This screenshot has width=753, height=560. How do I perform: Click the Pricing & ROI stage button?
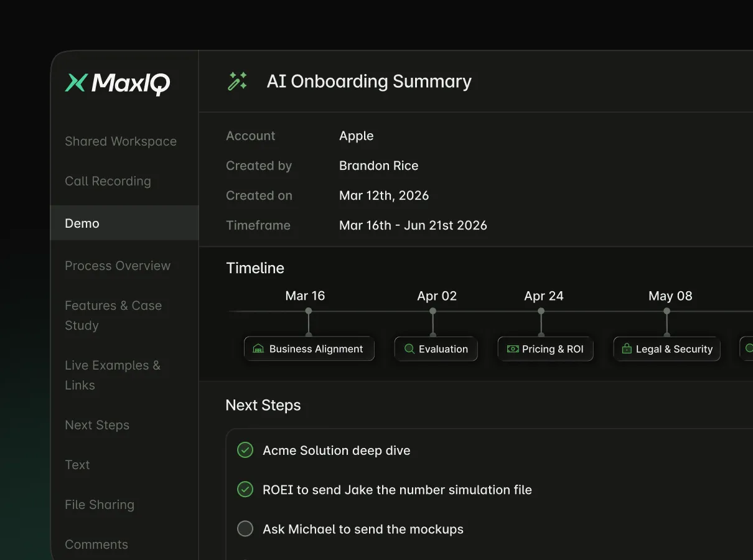(x=546, y=349)
